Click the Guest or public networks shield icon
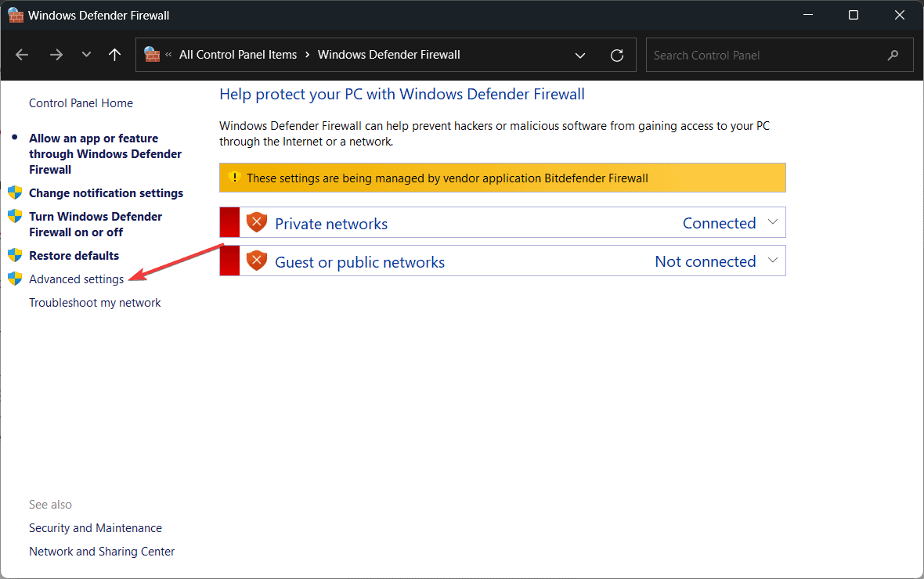This screenshot has width=924, height=579. (x=257, y=261)
